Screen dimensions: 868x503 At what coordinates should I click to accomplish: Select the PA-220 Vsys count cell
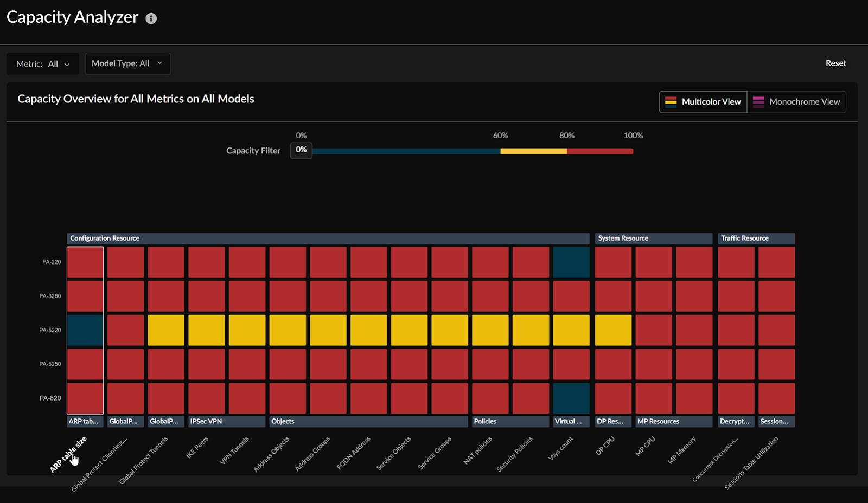[571, 262]
